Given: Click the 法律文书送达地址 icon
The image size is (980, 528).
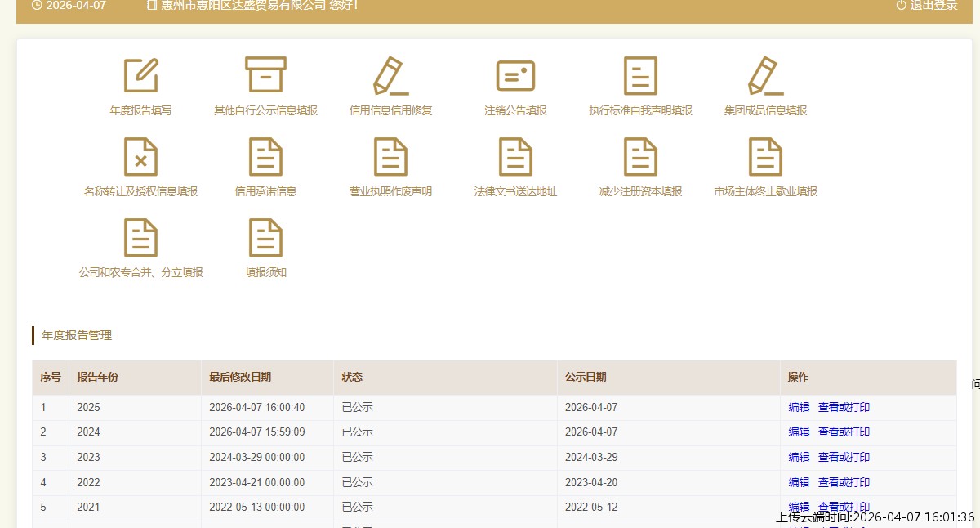Looking at the screenshot, I should pos(515,157).
